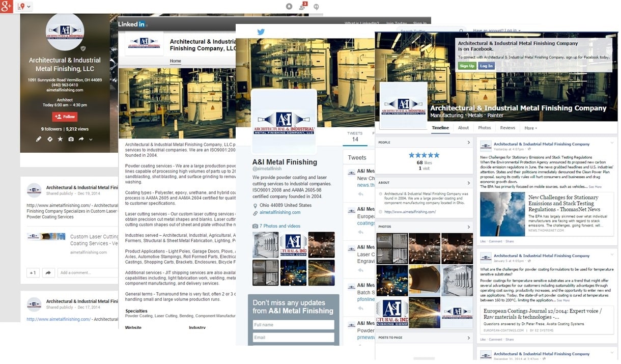Click the post author avatar on Dec 19 post
The image size is (621, 364).
pos(34,190)
